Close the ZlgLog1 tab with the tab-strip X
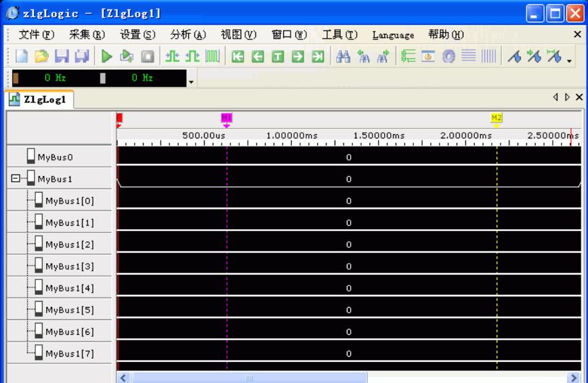This screenshot has height=383, width=588. click(x=579, y=97)
